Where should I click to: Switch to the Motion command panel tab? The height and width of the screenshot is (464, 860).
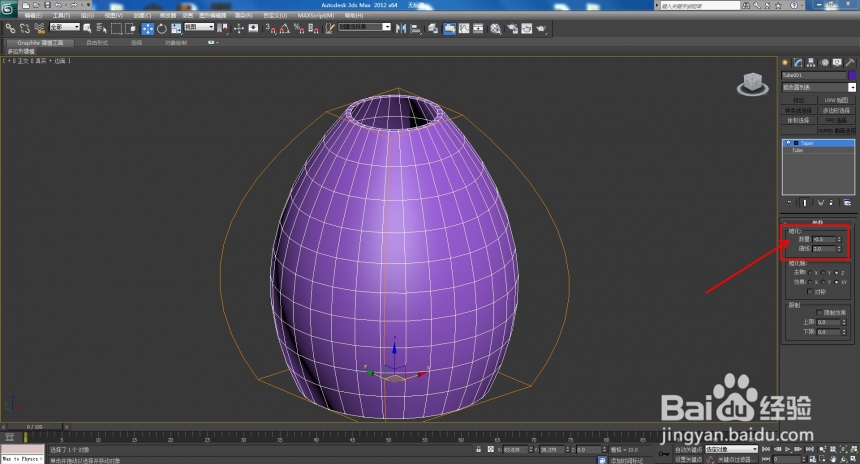824,63
